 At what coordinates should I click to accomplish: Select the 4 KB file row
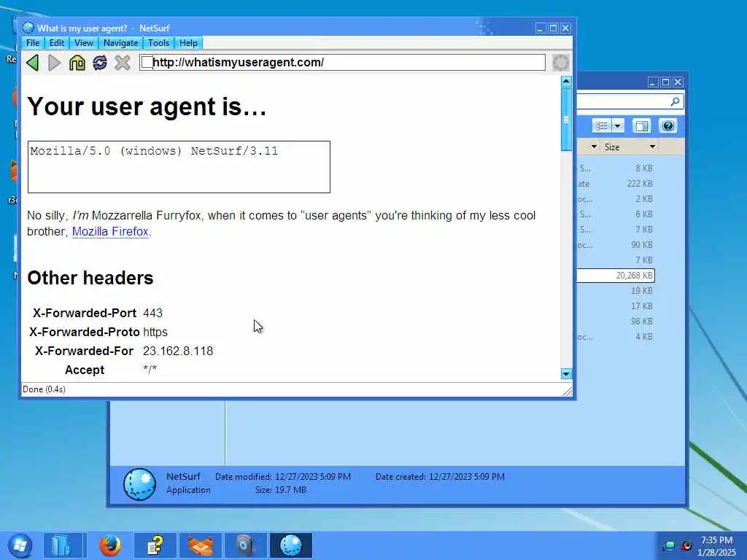click(616, 337)
